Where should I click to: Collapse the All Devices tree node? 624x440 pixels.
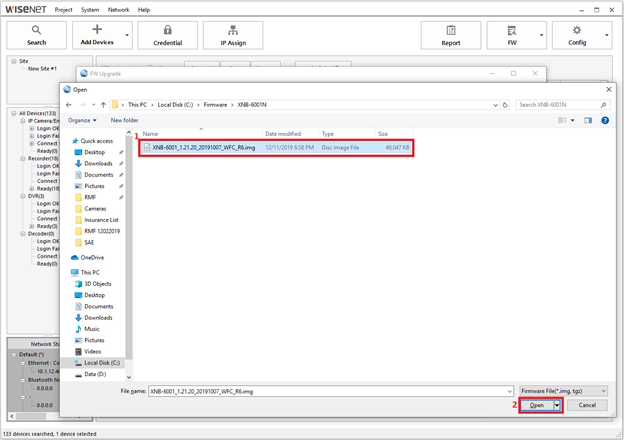(14, 113)
